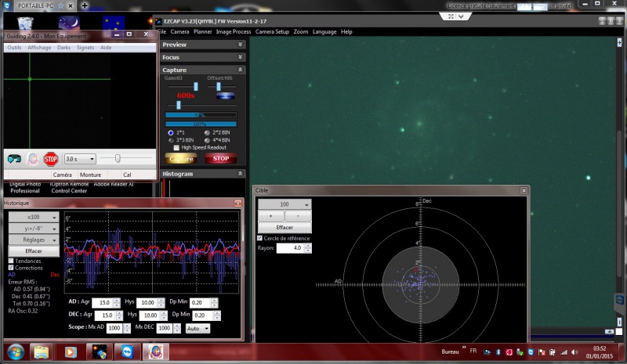The width and height of the screenshot is (627, 364).
Task: Open the Recycle Bin desktop icon
Action: coord(25,23)
